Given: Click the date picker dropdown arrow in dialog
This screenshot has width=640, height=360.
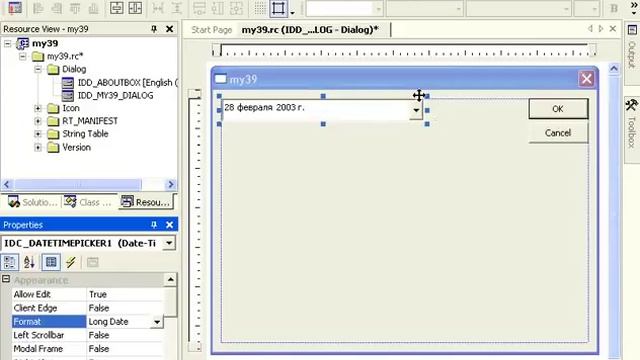Looking at the screenshot, I should click(x=416, y=110).
